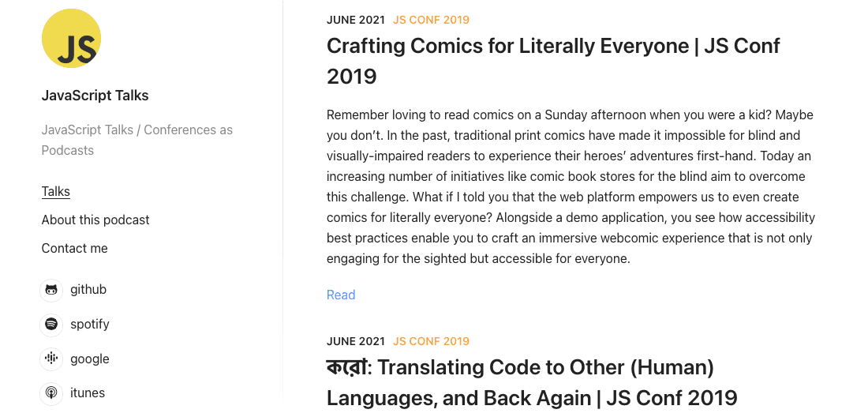Click Read under Crafting Comics post

click(x=341, y=295)
